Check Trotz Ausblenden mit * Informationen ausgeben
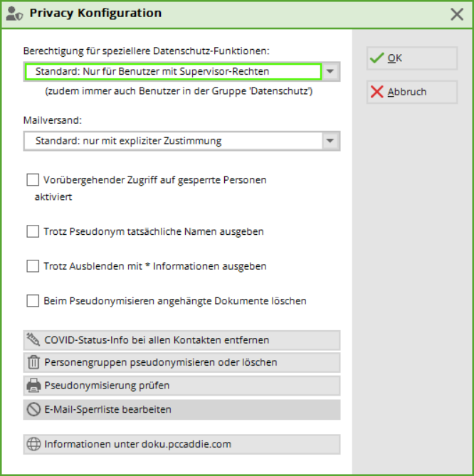 click(33, 266)
